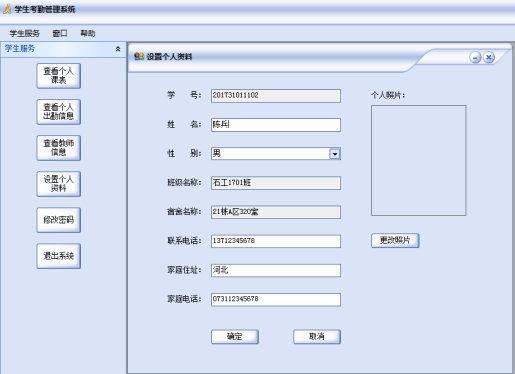
Task: Confirm changes with the 确定 button
Action: pyautogui.click(x=235, y=337)
